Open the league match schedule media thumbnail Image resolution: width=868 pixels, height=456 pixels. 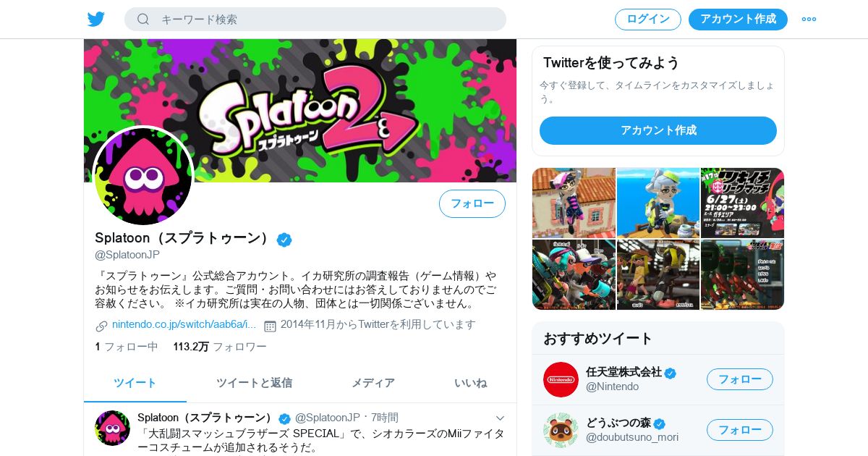click(x=742, y=203)
